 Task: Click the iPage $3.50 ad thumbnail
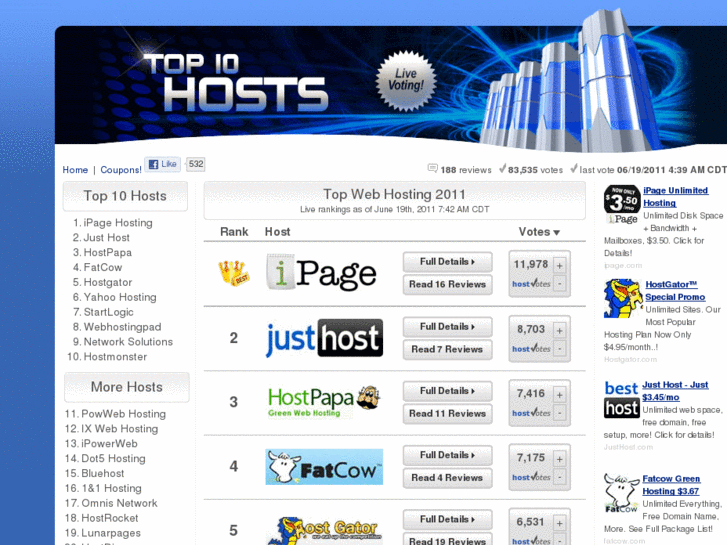(x=622, y=205)
